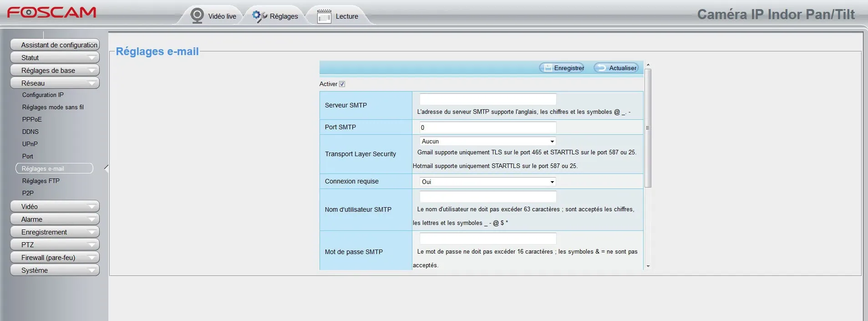Screen dimensions: 868x321
Task: Click the FOSCAM logo
Action: point(51,12)
